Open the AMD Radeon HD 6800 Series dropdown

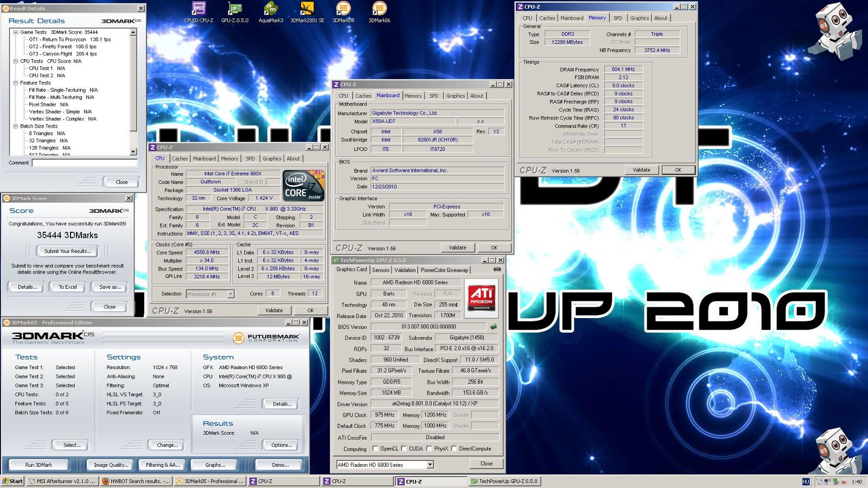430,465
